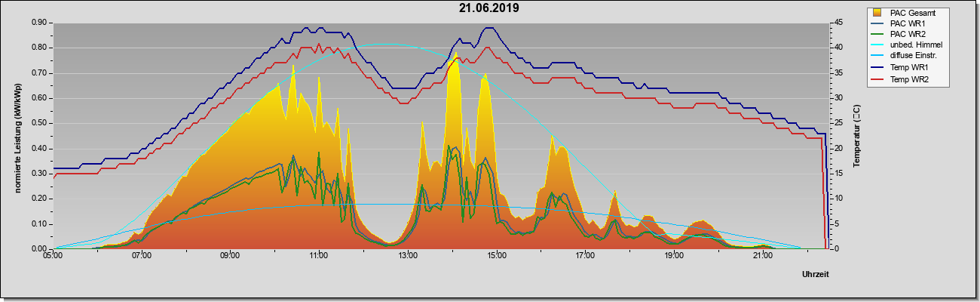Screen dimensions: 980x302
Task: Click the PAC Gesamt legend color swatch
Action: coord(877,13)
